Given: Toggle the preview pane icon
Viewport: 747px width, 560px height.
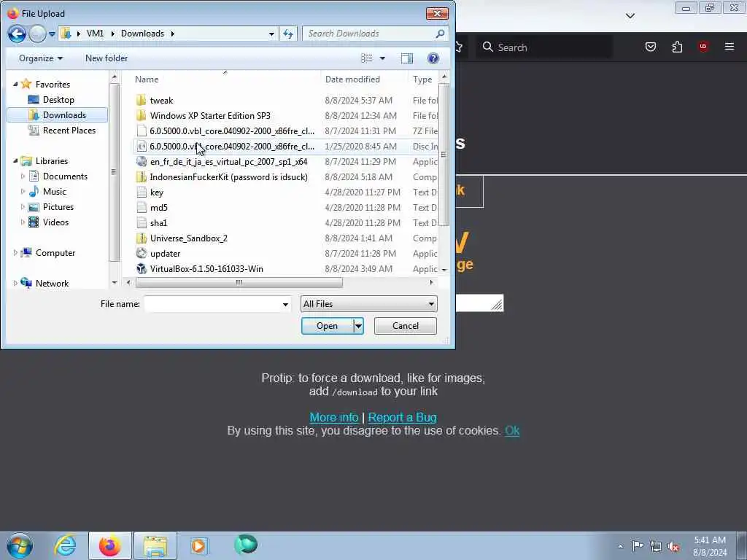Looking at the screenshot, I should click(x=407, y=58).
